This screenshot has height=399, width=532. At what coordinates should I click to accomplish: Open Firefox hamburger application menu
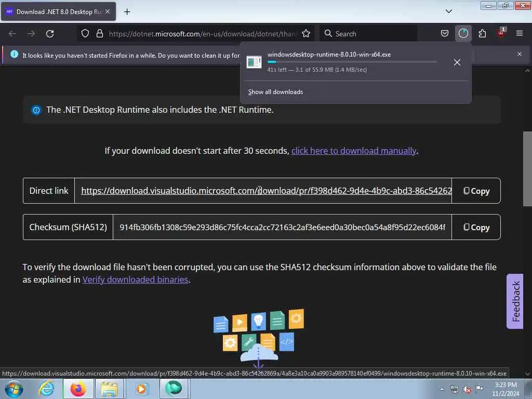520,33
